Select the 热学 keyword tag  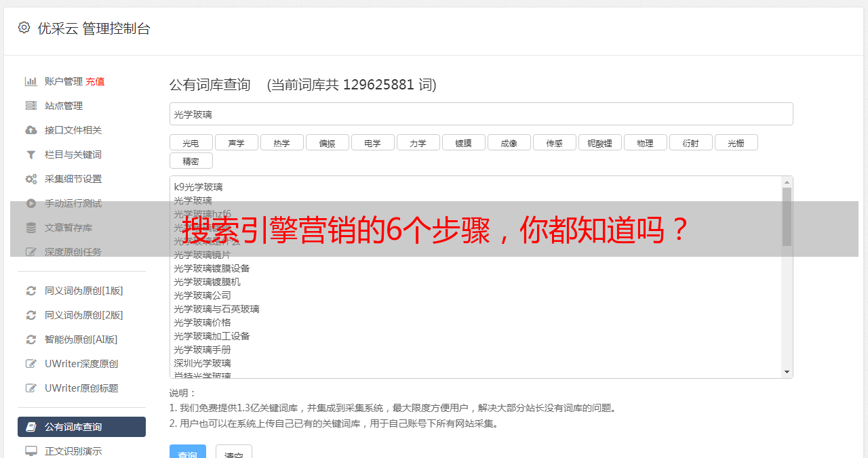point(282,142)
